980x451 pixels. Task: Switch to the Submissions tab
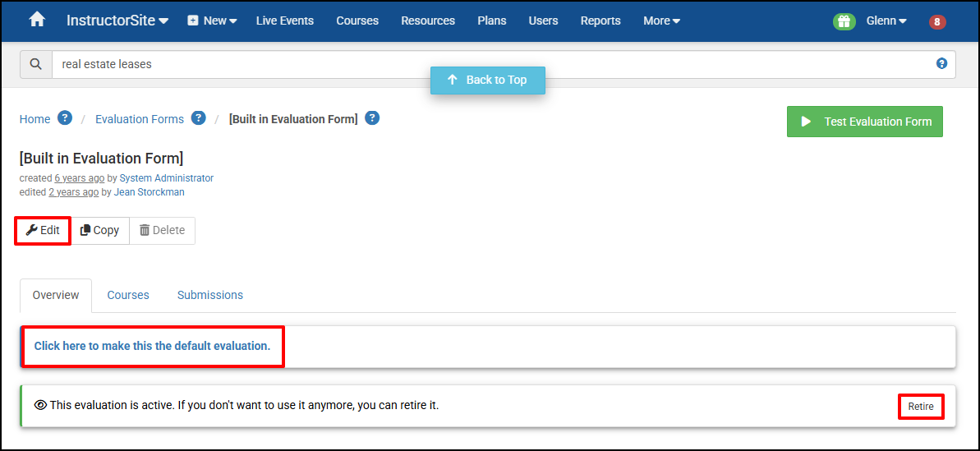[210, 295]
